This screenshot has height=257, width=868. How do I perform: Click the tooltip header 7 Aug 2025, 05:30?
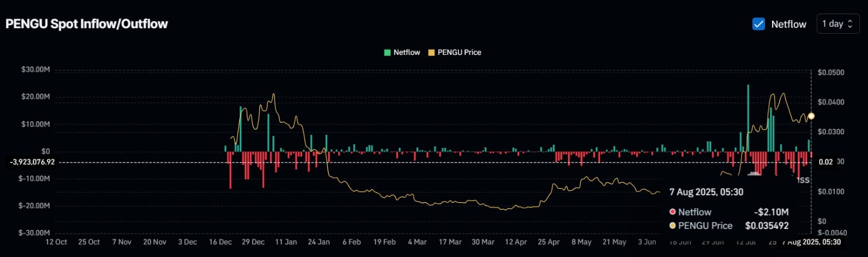(706, 192)
